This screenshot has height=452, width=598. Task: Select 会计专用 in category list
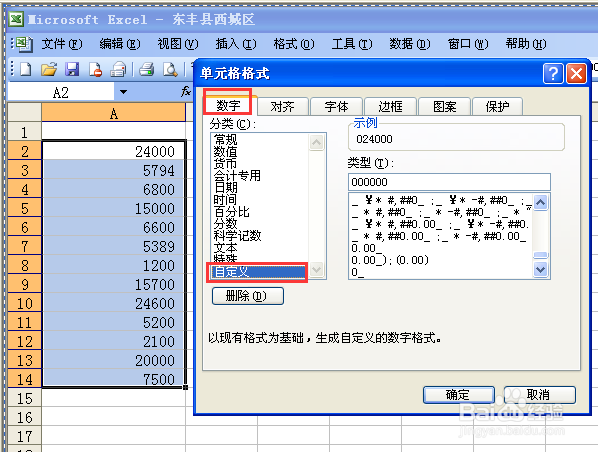(x=237, y=175)
